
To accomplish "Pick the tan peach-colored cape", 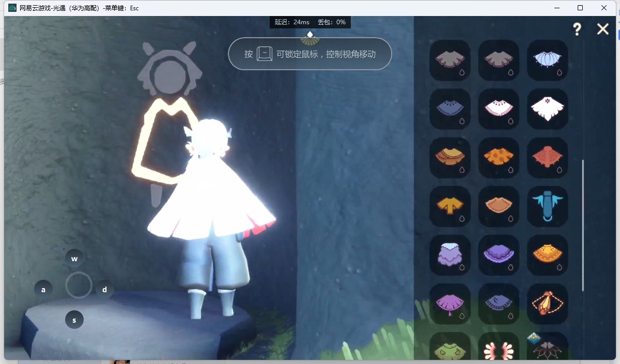I will pos(499,206).
